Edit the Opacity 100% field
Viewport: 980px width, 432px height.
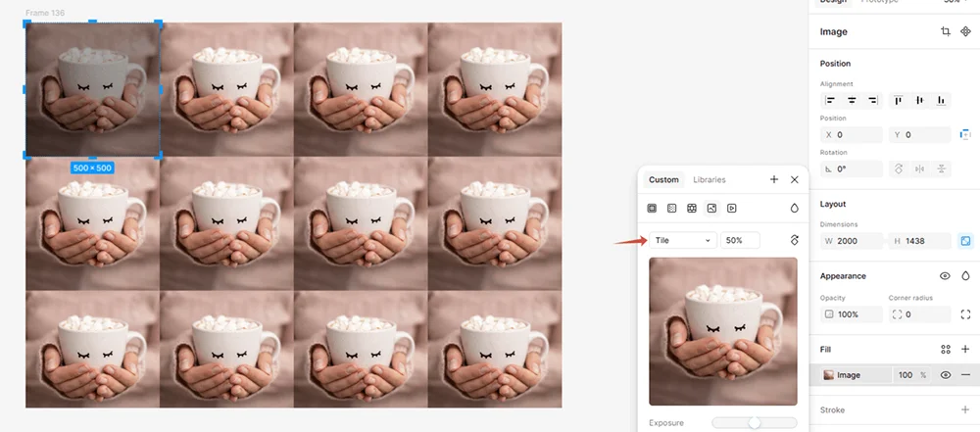tap(852, 314)
